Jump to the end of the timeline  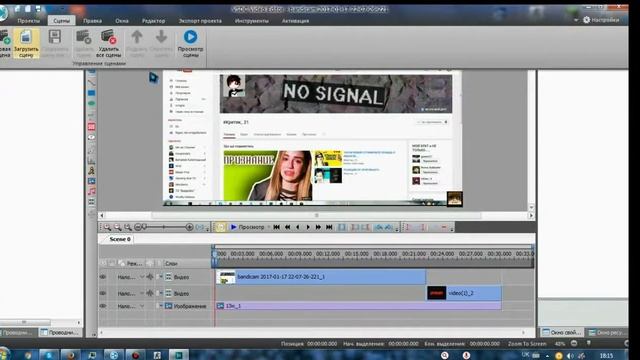(x=329, y=227)
